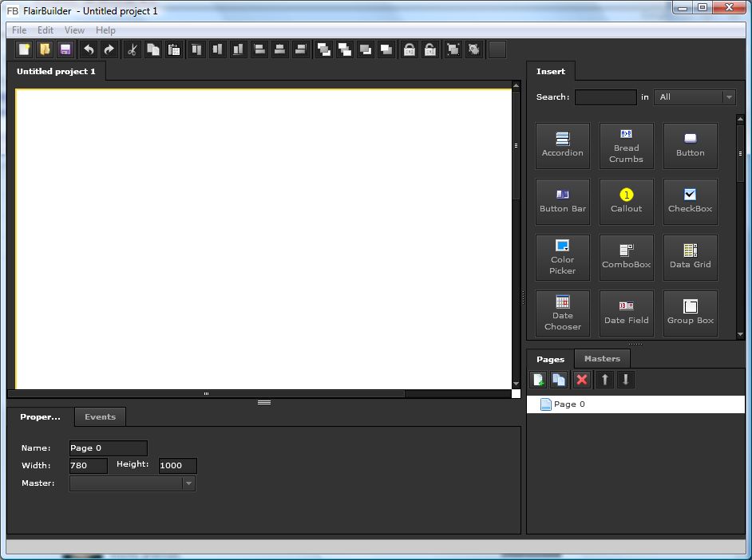The image size is (752, 560).
Task: Insert a Data Grid component
Action: [691, 258]
